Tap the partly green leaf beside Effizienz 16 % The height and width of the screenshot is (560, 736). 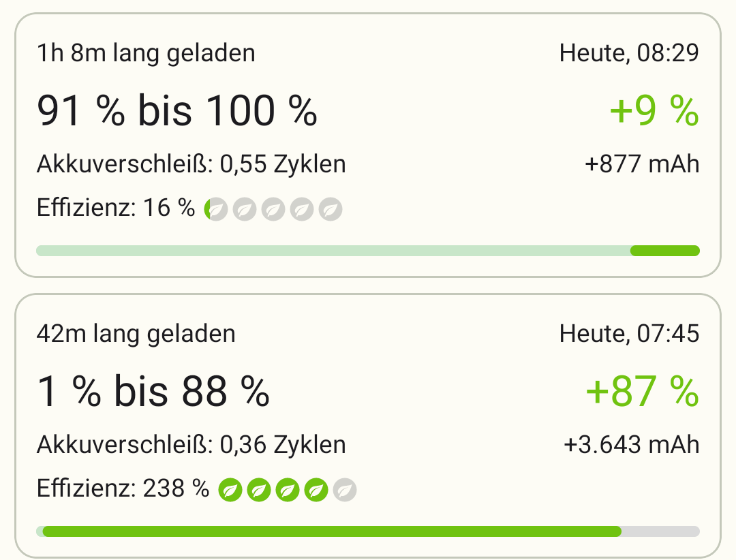(x=216, y=209)
